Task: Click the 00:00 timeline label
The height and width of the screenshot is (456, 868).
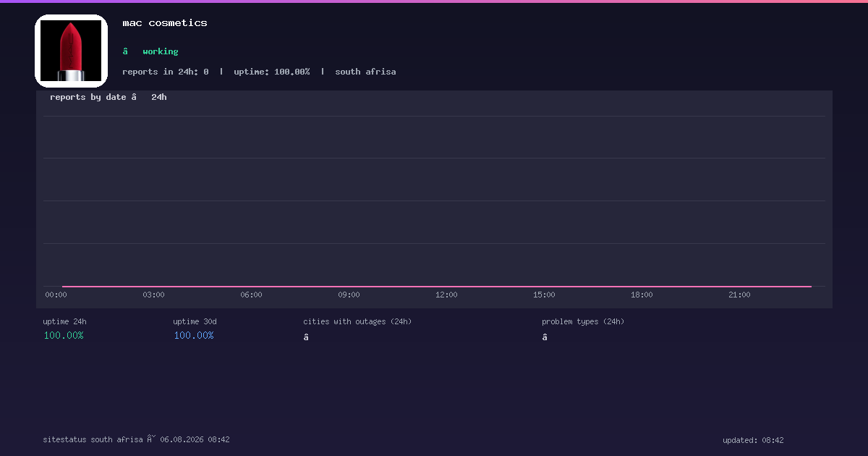Action: 56,295
